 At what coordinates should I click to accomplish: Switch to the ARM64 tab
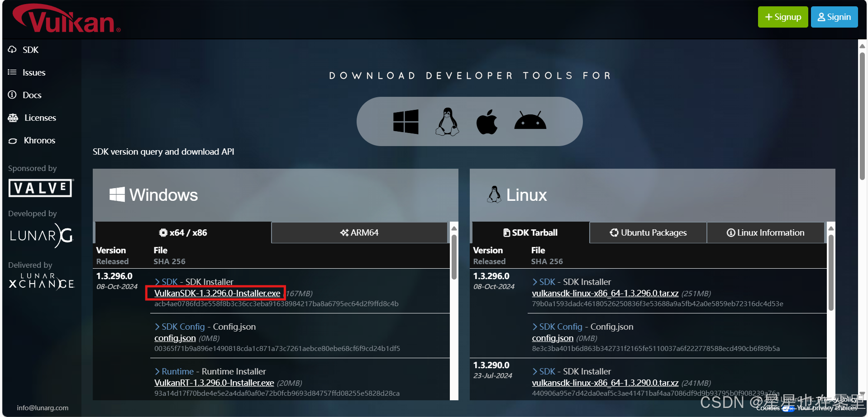tap(359, 232)
